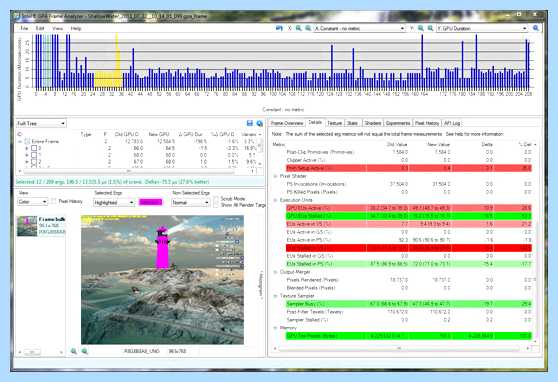Image resolution: width=558 pixels, height=382 pixels.
Task: Click right zoom icon below the preview
Action: [85, 351]
